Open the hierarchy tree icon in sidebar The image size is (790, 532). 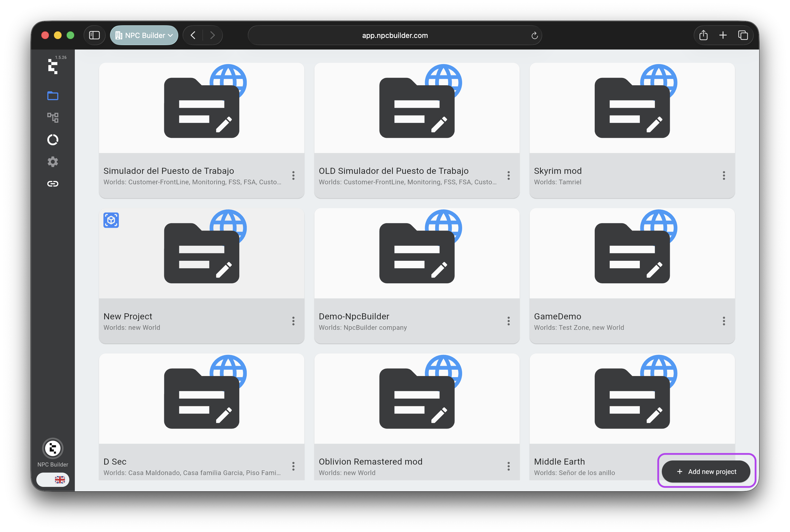click(x=53, y=118)
